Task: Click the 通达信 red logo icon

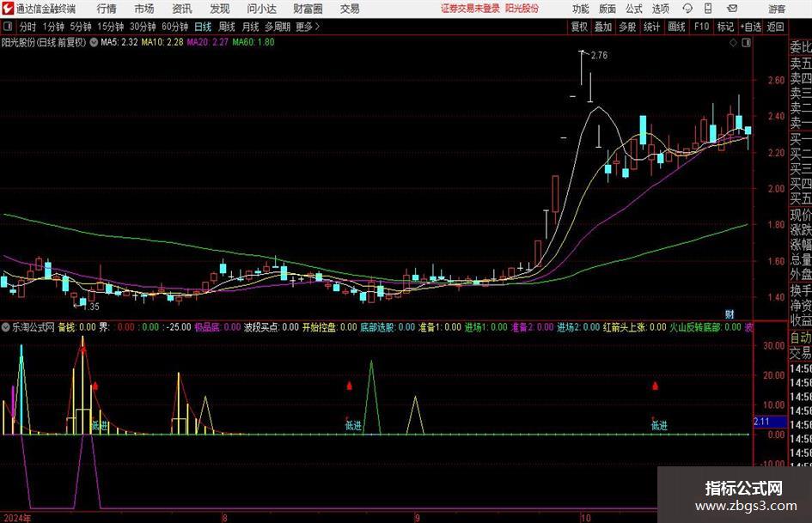Action: coord(8,9)
